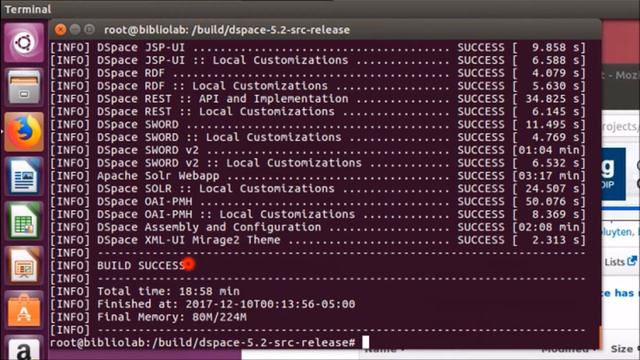Open the Ubuntu Dash search launcher
640x360 pixels.
tap(24, 42)
